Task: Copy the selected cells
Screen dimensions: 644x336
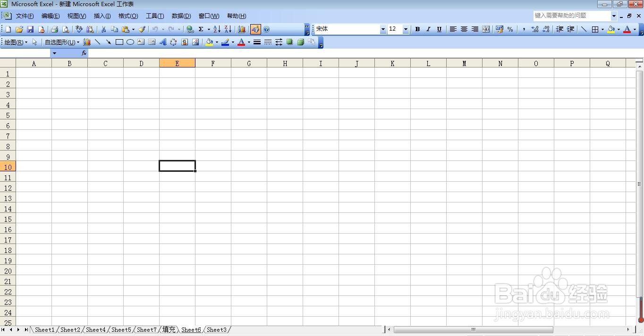Action: pyautogui.click(x=114, y=29)
